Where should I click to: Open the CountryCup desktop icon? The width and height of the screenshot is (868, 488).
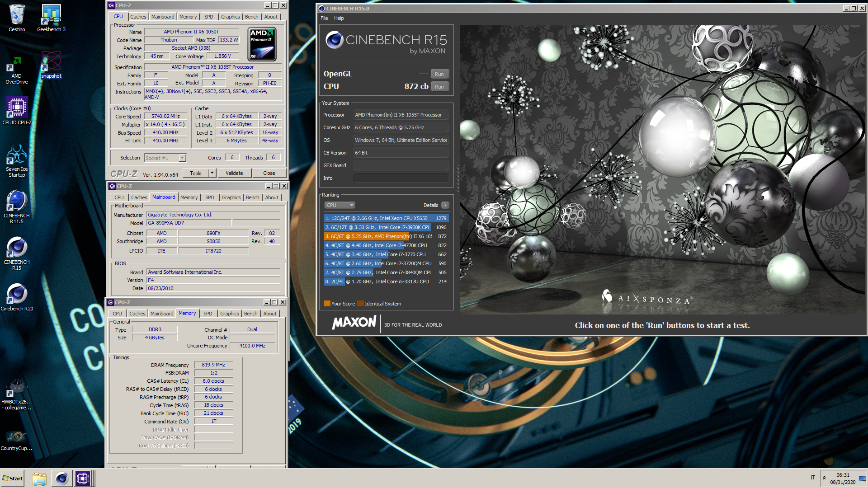click(17, 440)
